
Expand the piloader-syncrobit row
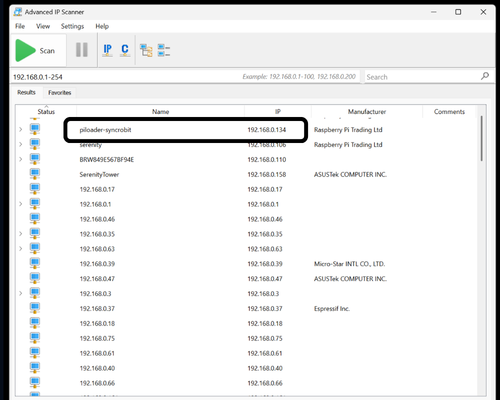pos(21,129)
